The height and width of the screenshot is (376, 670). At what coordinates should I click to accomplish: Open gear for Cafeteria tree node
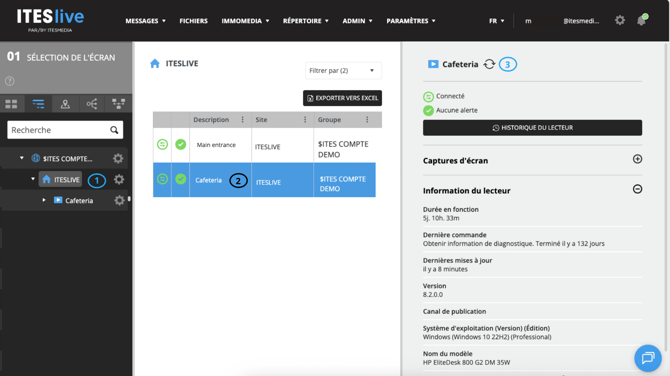point(119,200)
